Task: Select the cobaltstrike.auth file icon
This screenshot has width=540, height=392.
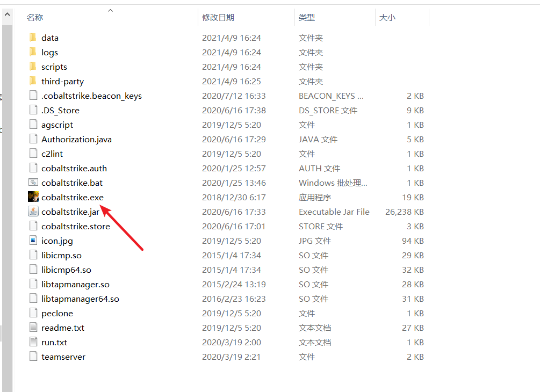Action: pos(33,168)
